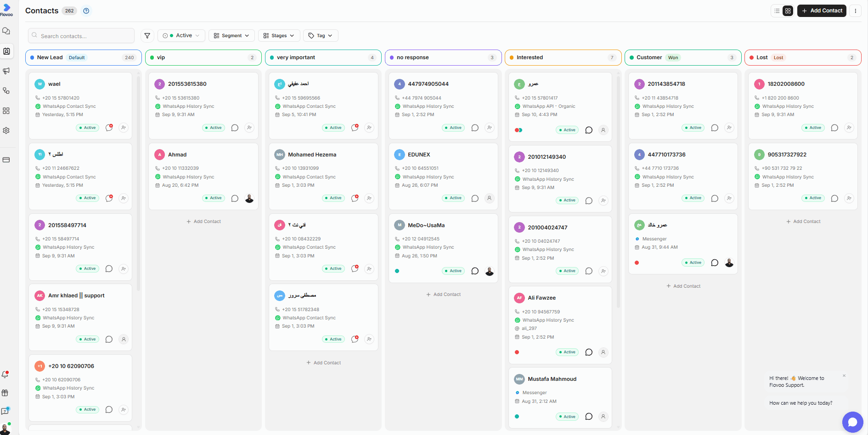Image resolution: width=868 pixels, height=435 pixels.
Task: Click the Add Contact button at top
Action: click(822, 11)
